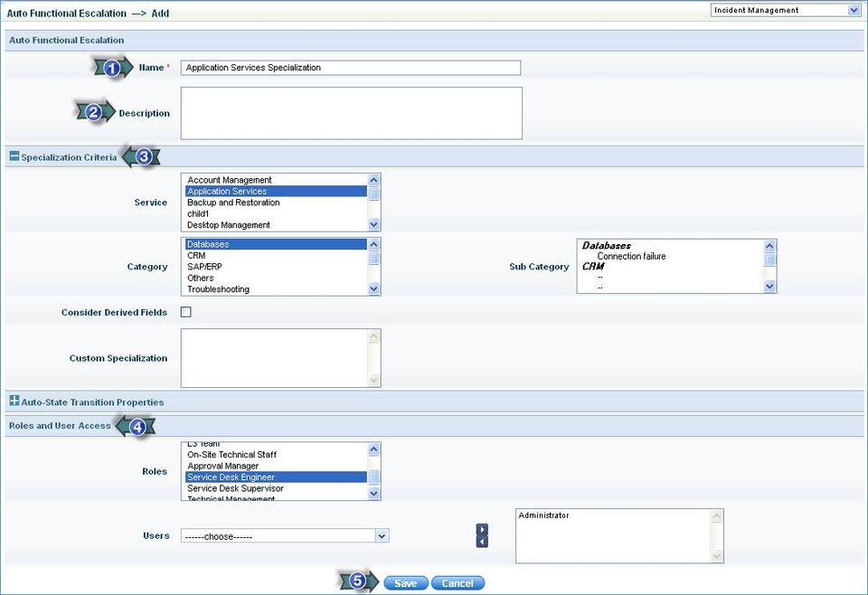Open the Users choose dropdown
868x595 pixels.
click(285, 536)
